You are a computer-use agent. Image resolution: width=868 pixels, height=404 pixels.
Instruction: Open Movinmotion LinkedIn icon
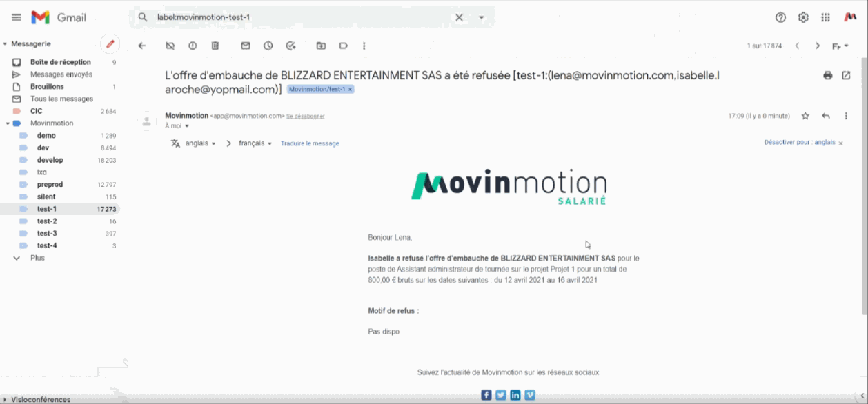(x=515, y=395)
